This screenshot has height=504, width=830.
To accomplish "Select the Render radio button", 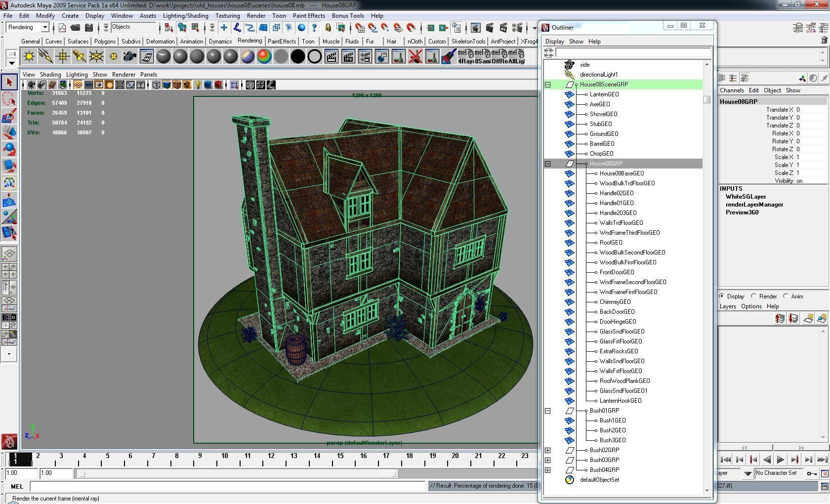I will coord(753,296).
